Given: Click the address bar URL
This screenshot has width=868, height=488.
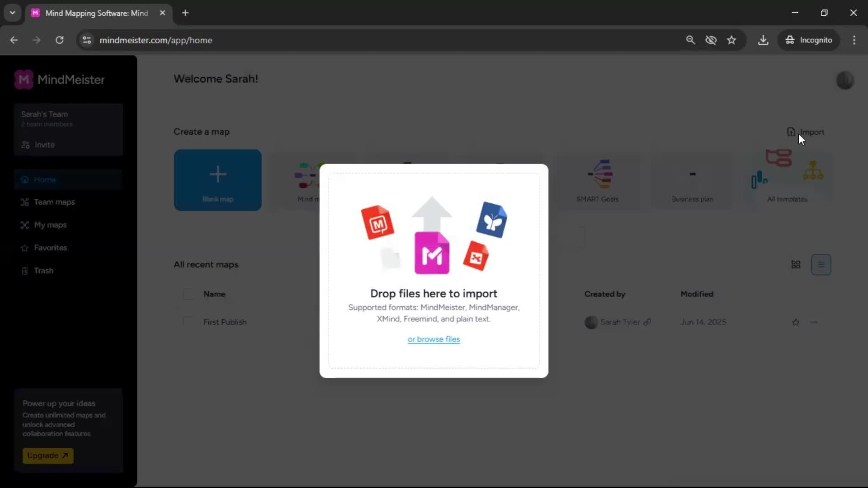Looking at the screenshot, I should click(x=156, y=40).
